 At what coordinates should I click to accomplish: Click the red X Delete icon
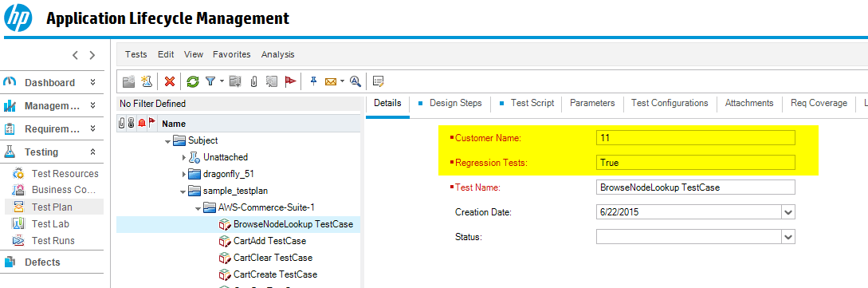pyautogui.click(x=170, y=81)
